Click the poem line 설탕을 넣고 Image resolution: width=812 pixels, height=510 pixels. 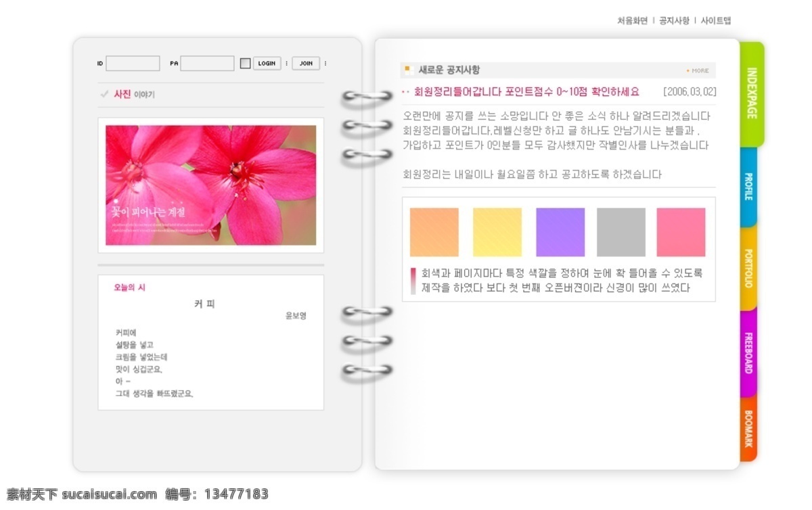click(135, 344)
